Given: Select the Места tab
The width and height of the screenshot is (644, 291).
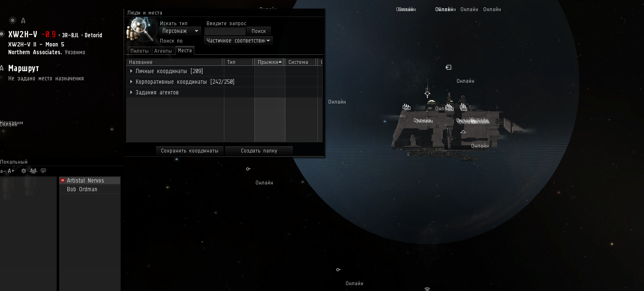Looking at the screenshot, I should pos(185,50).
